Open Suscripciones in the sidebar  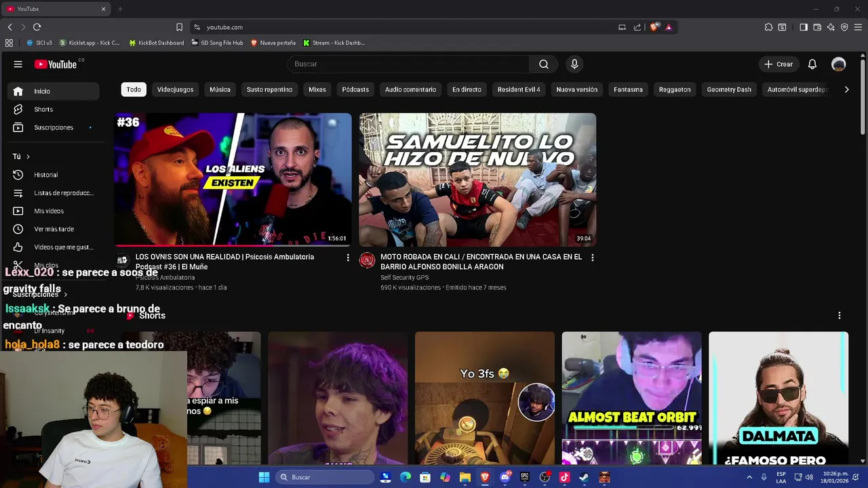click(x=54, y=127)
